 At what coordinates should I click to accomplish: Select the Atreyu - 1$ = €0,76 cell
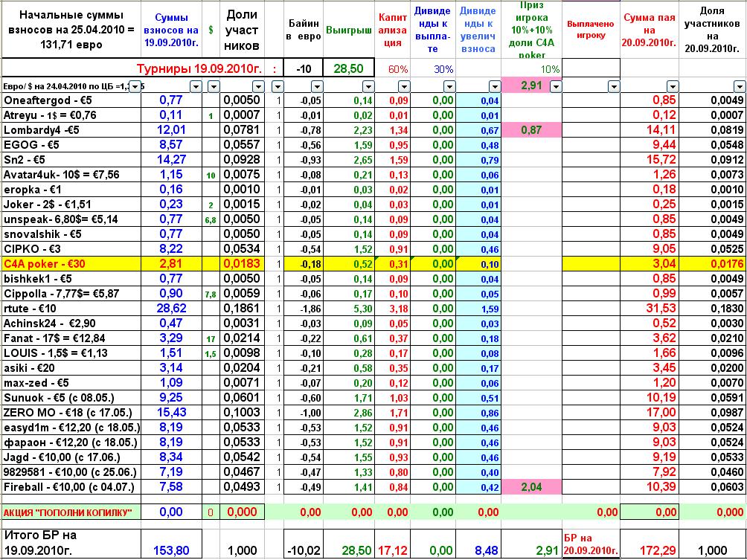pos(71,115)
